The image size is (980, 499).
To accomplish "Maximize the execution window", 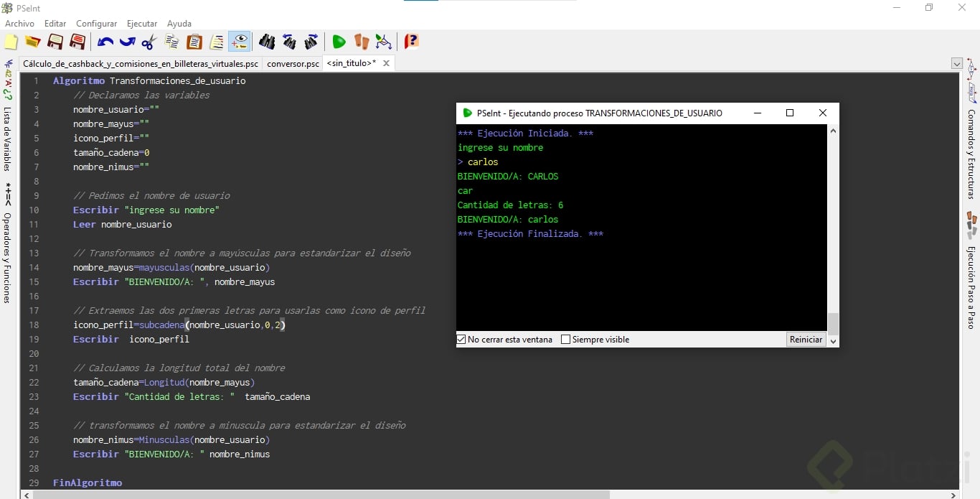I will pos(790,113).
